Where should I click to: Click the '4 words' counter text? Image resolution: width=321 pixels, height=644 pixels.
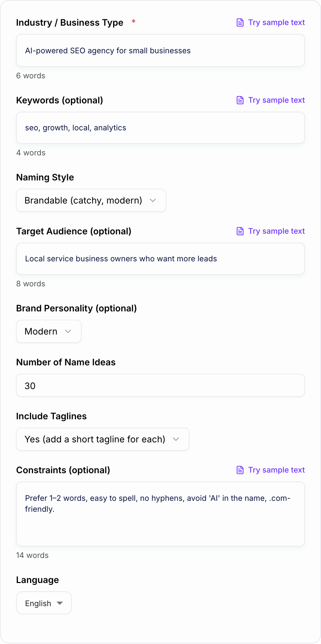pyautogui.click(x=31, y=153)
